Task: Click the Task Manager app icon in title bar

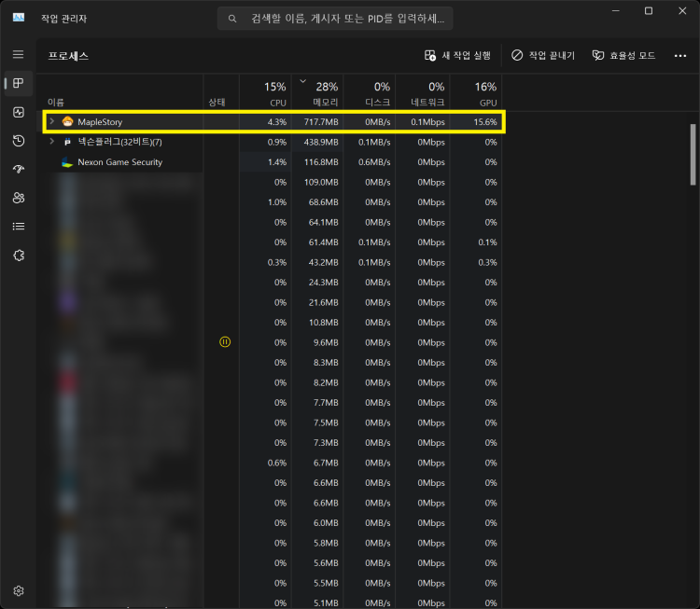Action: click(19, 18)
